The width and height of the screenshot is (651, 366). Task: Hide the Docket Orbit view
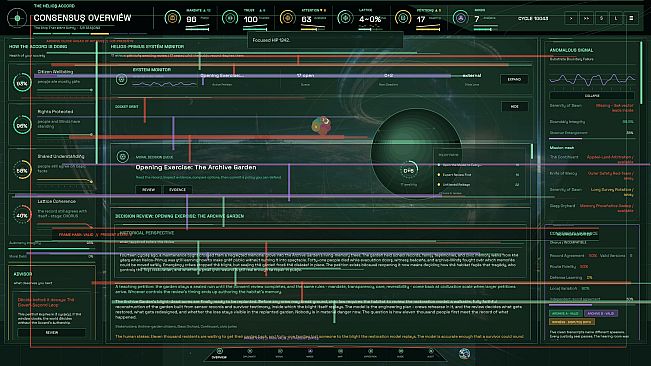coord(514,106)
